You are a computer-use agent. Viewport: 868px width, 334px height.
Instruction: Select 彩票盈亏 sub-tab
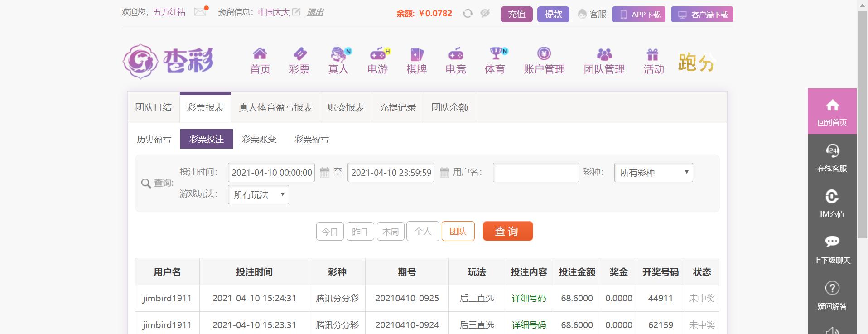(x=312, y=139)
